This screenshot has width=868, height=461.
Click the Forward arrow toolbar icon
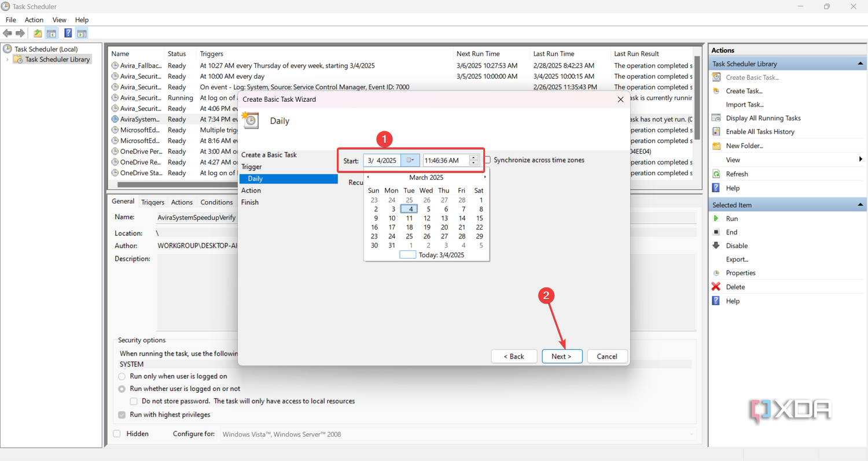coord(20,34)
